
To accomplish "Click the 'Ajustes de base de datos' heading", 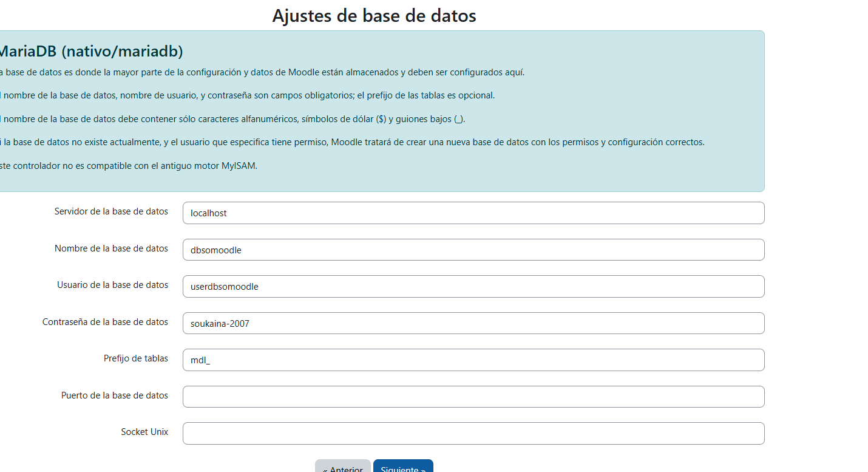I will coord(374,15).
